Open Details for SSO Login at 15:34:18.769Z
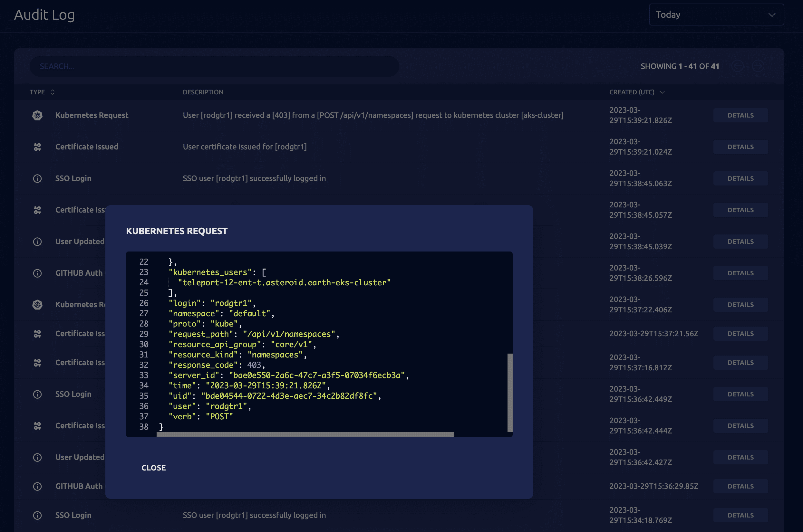Viewport: 803px width, 532px height. coord(740,515)
